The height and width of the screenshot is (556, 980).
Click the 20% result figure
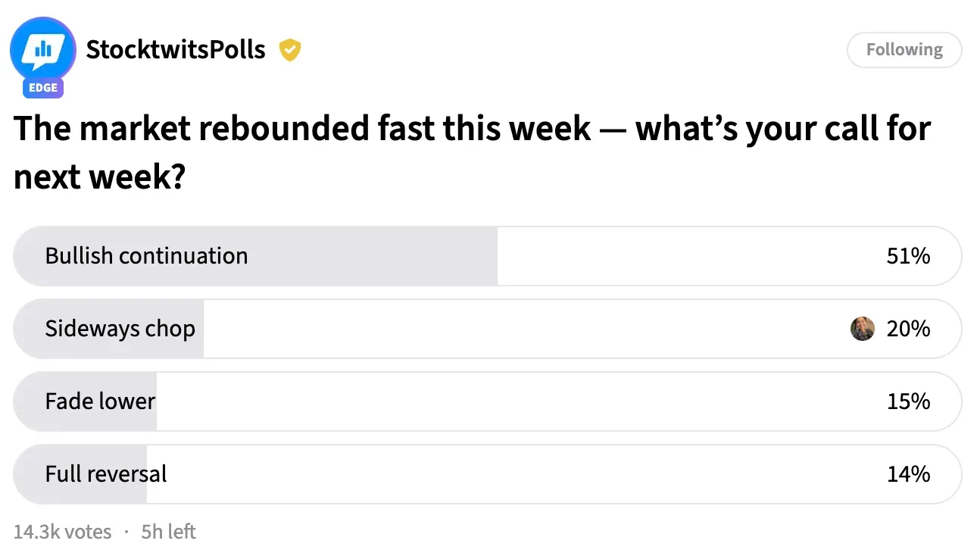coord(908,329)
